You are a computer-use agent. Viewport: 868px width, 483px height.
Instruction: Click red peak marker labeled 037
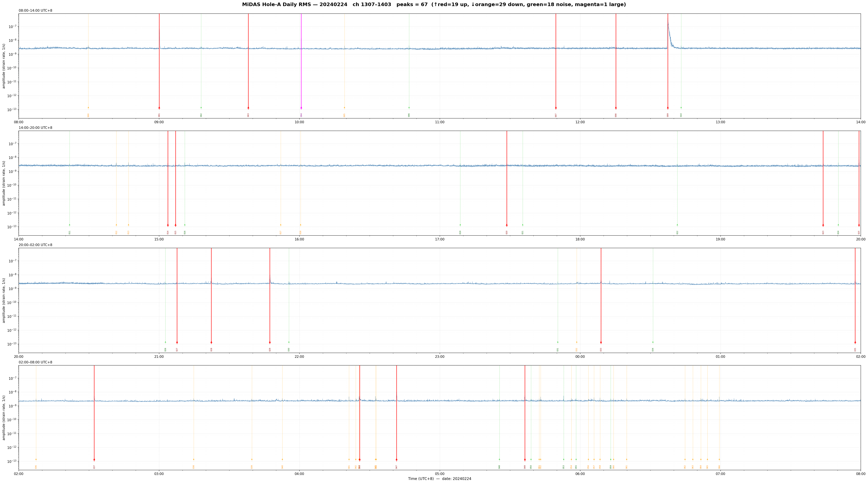(x=94, y=459)
